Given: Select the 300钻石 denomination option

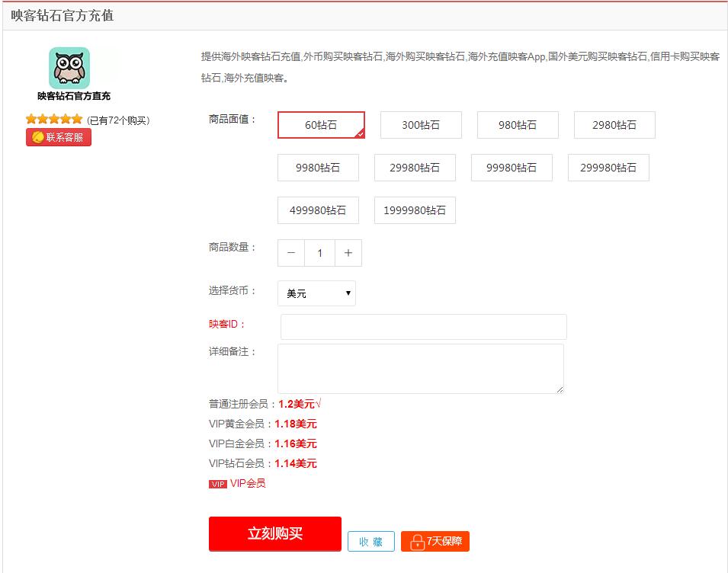Looking at the screenshot, I should click(x=421, y=125).
